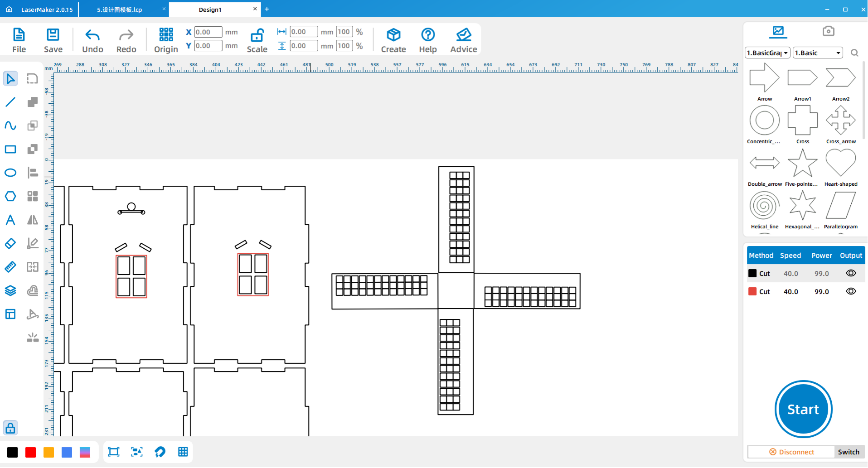Select the Design1 document tab
The height and width of the screenshot is (468, 868).
click(210, 10)
